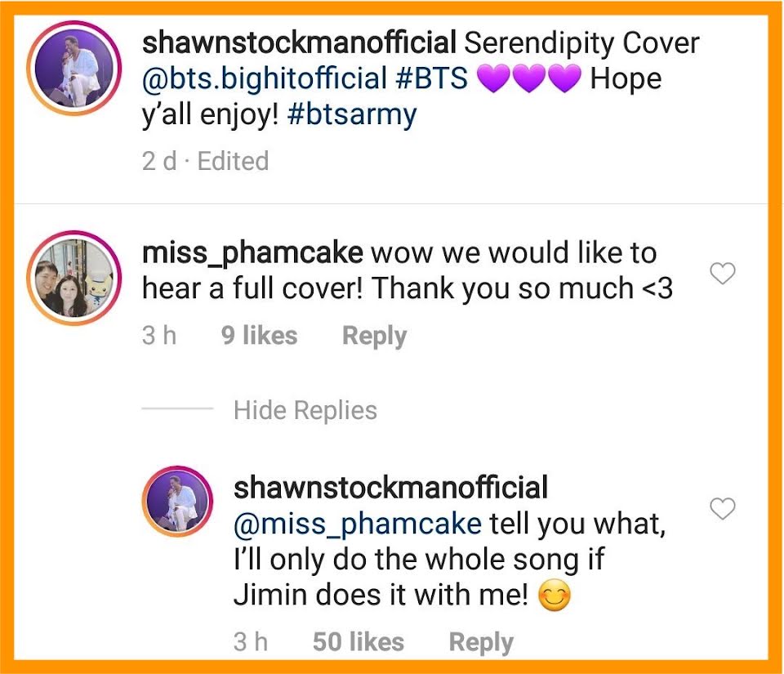Reply to shawnstockmanofficial's Jimin comment
Screen dimensions: 784x674
[481, 642]
